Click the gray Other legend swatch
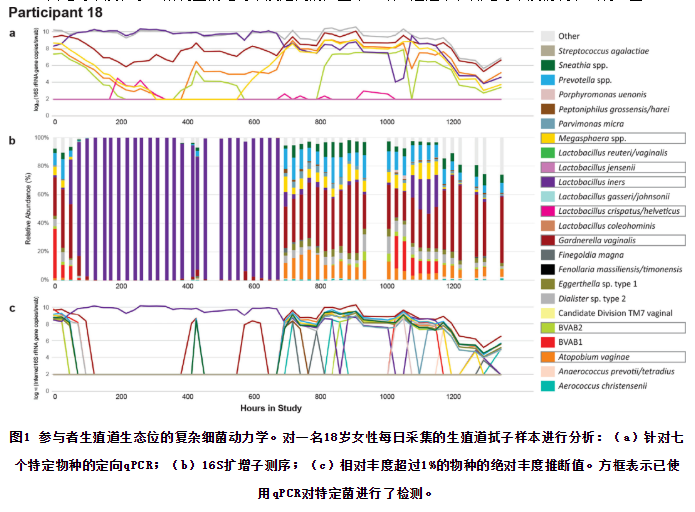This screenshot has height=512, width=695. 548,36
